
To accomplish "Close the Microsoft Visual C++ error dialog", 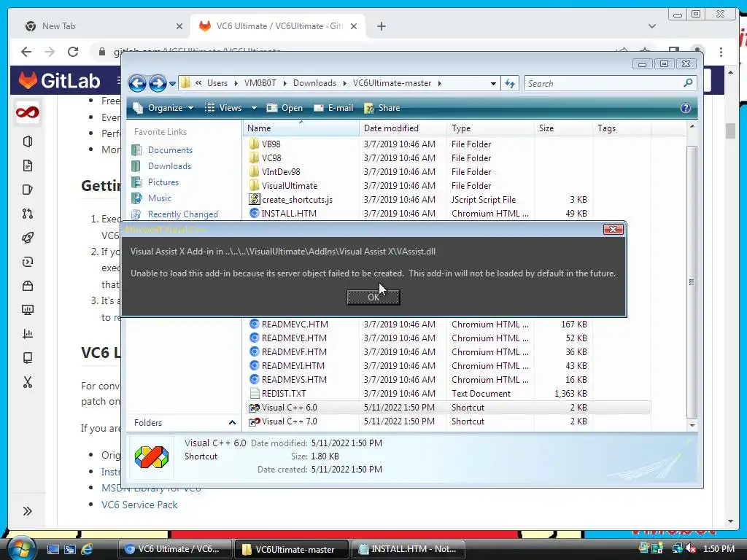I will [x=613, y=230].
